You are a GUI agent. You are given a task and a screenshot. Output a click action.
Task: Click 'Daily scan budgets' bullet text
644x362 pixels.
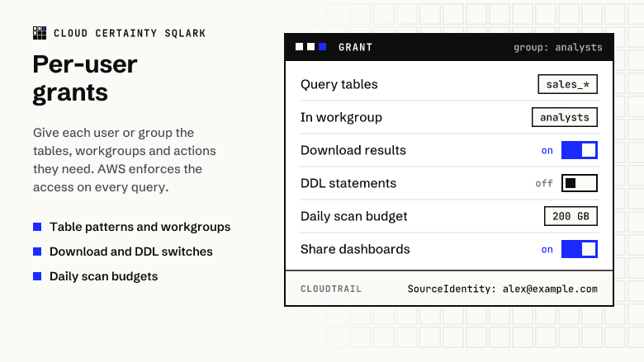103,276
